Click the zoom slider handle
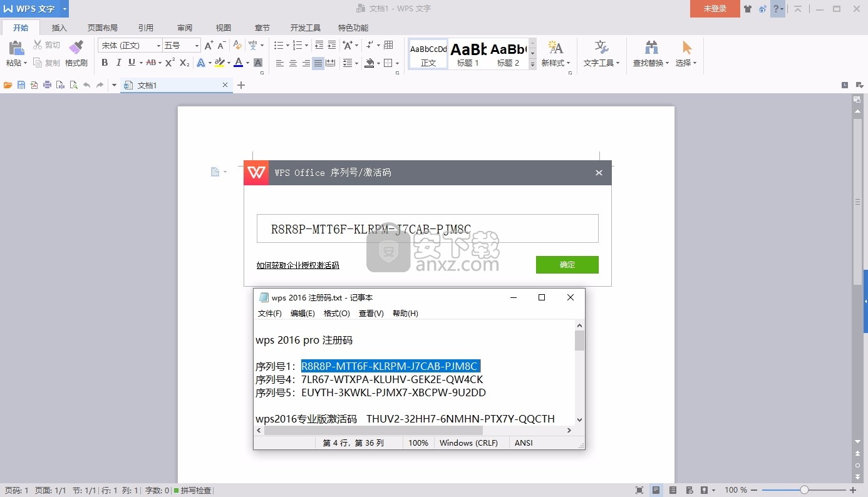 tap(804, 490)
